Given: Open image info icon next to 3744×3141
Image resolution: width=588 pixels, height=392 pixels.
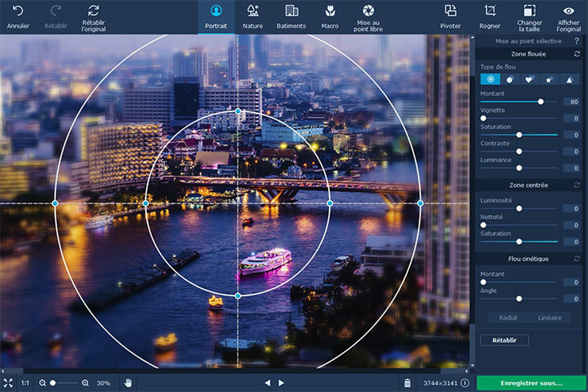Looking at the screenshot, I should 465,383.
